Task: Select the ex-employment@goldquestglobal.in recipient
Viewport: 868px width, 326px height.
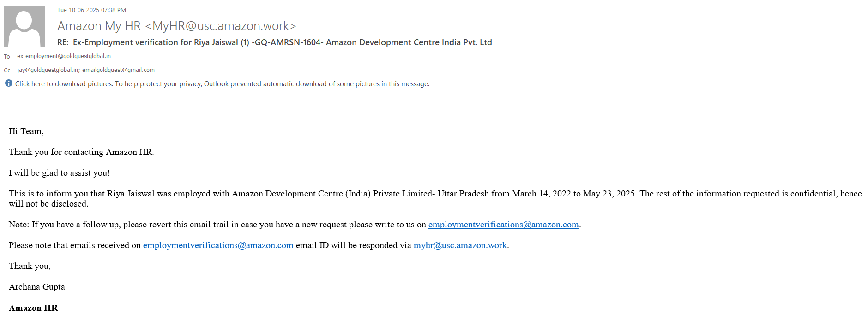Action: click(x=64, y=56)
